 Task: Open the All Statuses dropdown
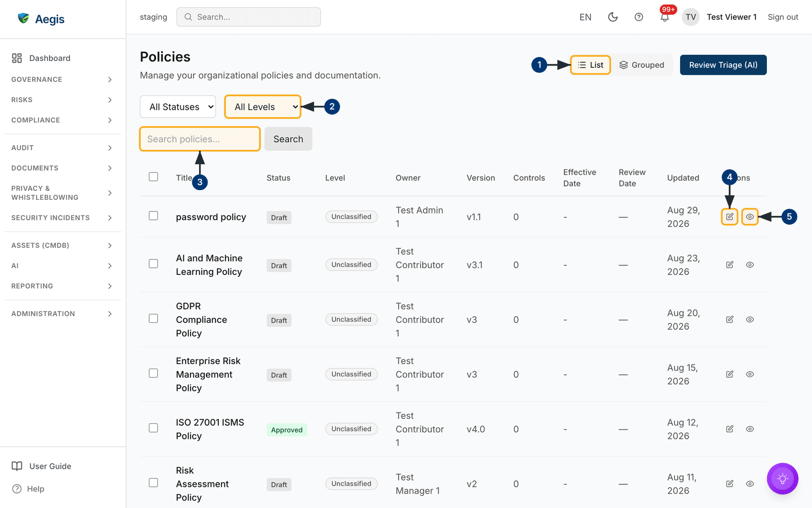pos(178,107)
